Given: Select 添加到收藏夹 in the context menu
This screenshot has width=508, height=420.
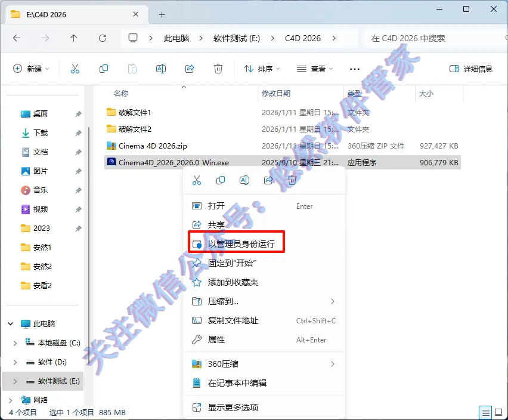Looking at the screenshot, I should (264, 282).
